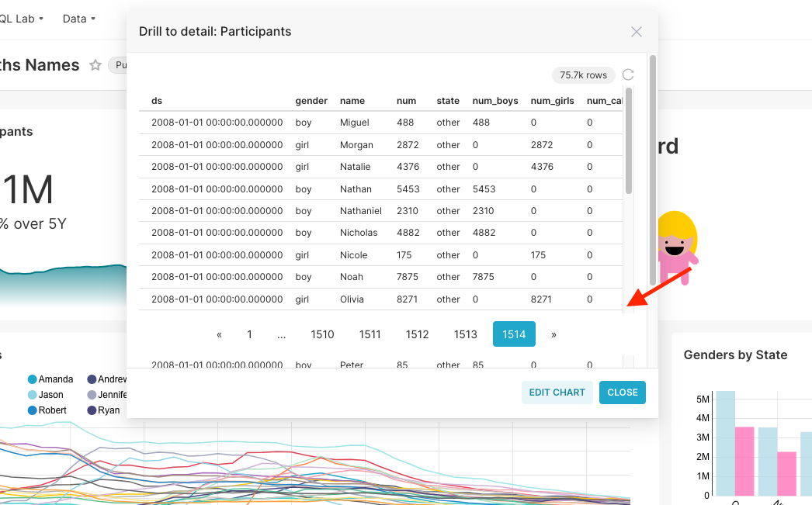Select current page 1514
The image size is (812, 505).
[x=514, y=334]
